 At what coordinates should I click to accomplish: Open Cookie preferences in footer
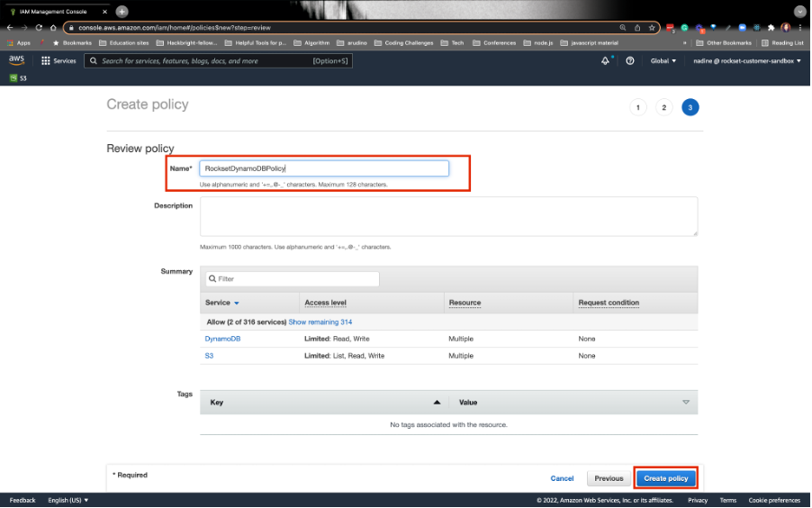(x=774, y=500)
